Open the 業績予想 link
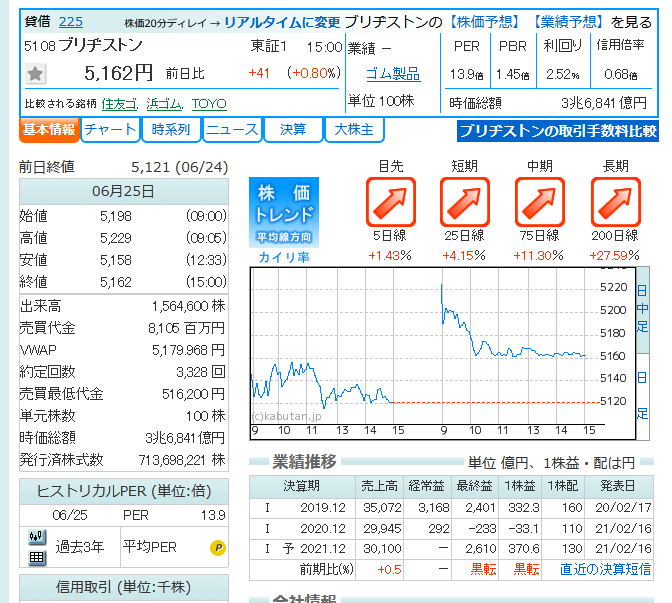The height and width of the screenshot is (603, 672). tap(569, 22)
